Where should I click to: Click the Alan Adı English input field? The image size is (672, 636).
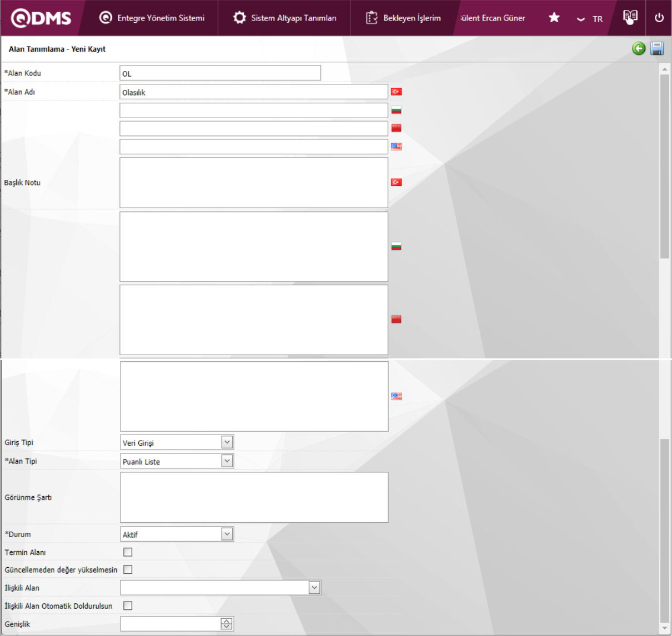tap(254, 147)
